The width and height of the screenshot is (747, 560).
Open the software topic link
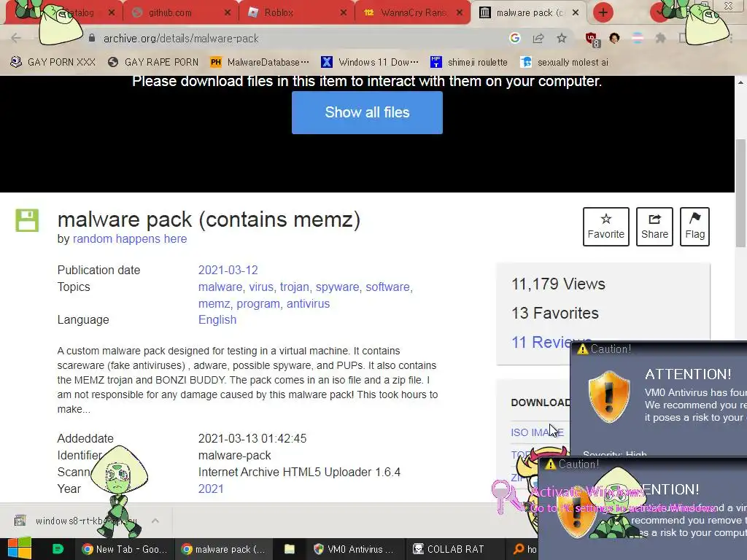387,287
